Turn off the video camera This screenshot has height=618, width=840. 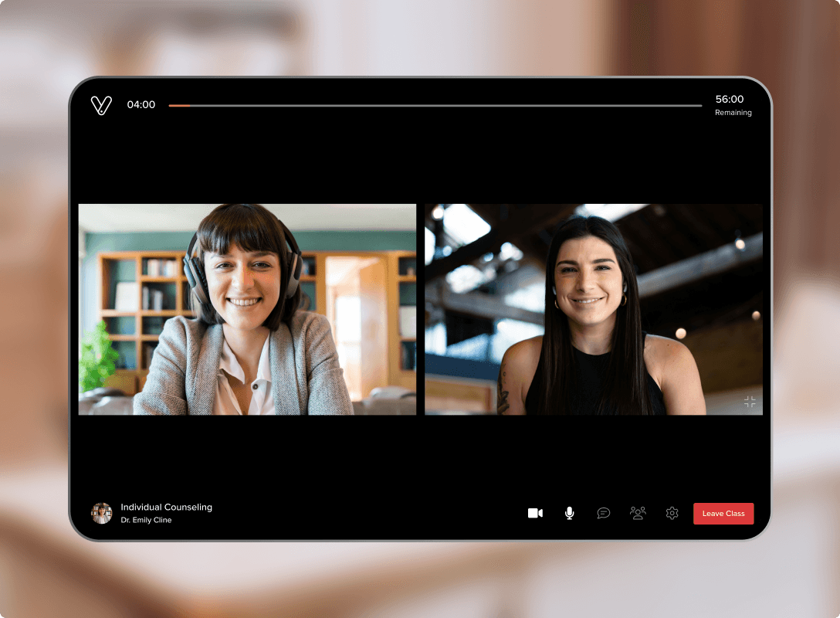coord(535,513)
